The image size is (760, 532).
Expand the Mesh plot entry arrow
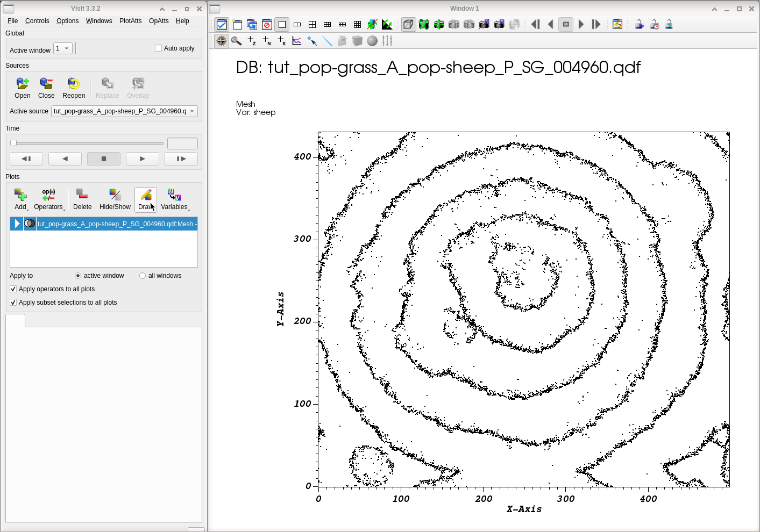tap(17, 224)
